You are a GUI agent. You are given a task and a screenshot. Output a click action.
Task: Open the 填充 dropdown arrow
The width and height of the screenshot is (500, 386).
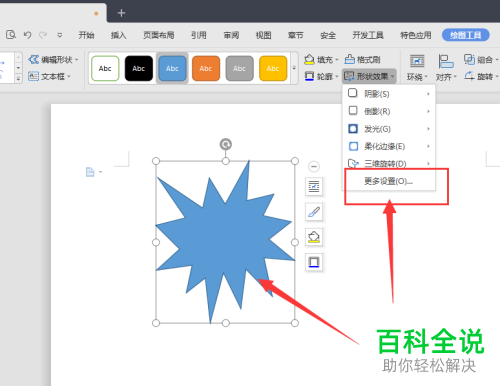tap(337, 60)
